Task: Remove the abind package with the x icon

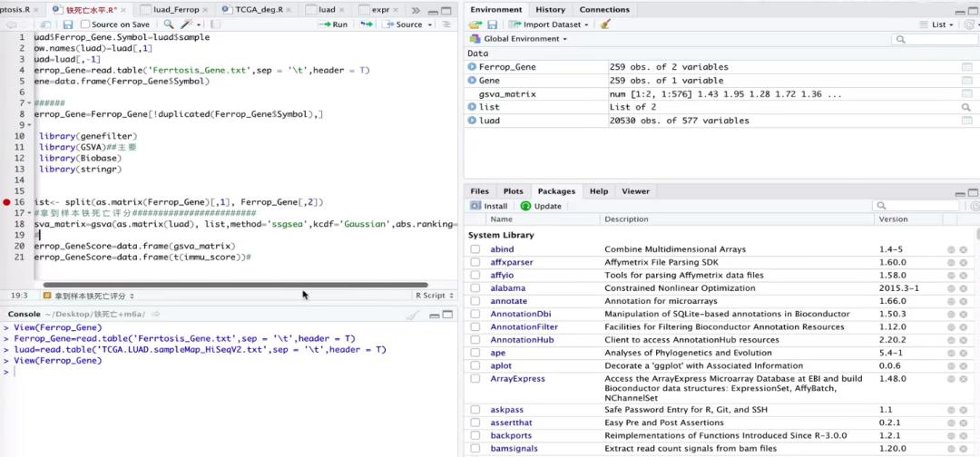Action: pyautogui.click(x=963, y=249)
